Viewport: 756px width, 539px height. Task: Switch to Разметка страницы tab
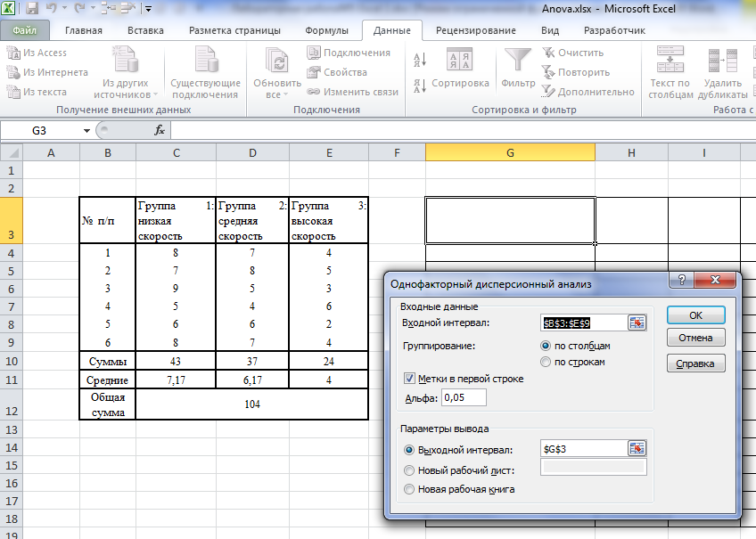[x=234, y=30]
